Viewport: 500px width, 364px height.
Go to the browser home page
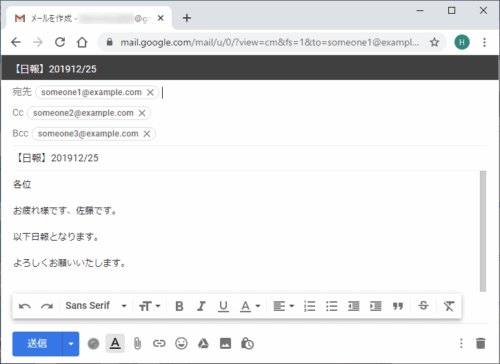tap(82, 42)
